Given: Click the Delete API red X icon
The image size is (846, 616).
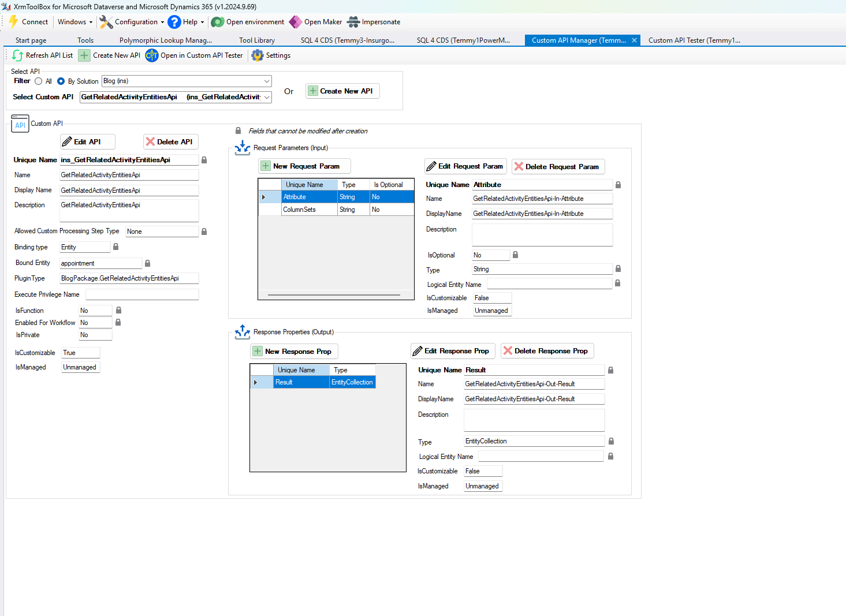Looking at the screenshot, I should click(150, 141).
